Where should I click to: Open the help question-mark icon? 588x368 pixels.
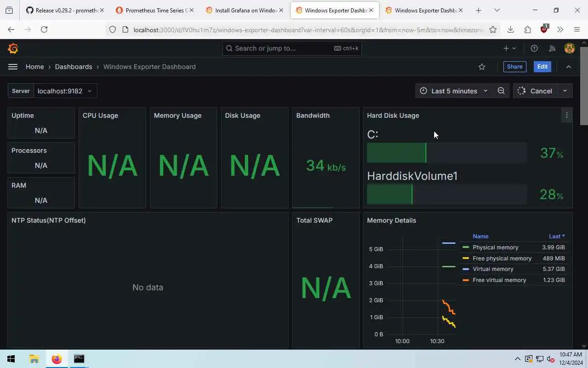coord(534,48)
